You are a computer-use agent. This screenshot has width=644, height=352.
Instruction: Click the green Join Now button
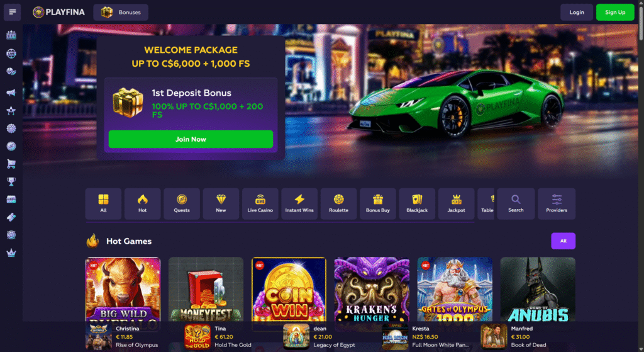[191, 139]
